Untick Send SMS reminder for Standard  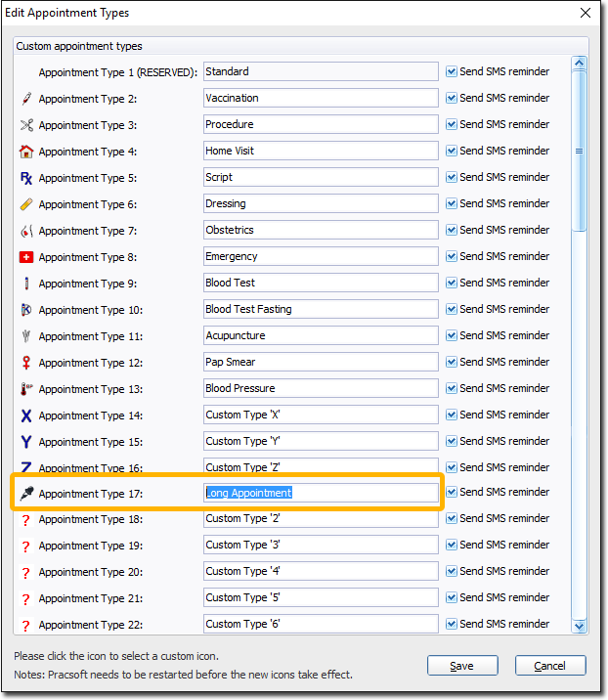click(x=452, y=71)
